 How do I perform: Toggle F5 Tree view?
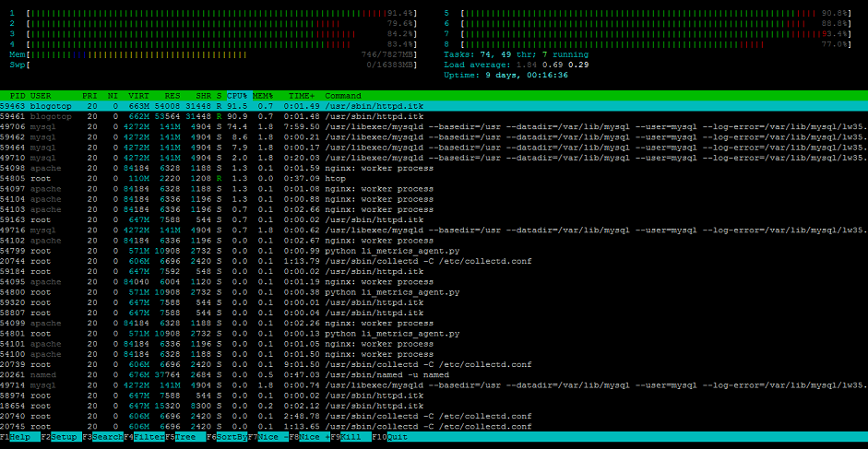click(x=185, y=437)
